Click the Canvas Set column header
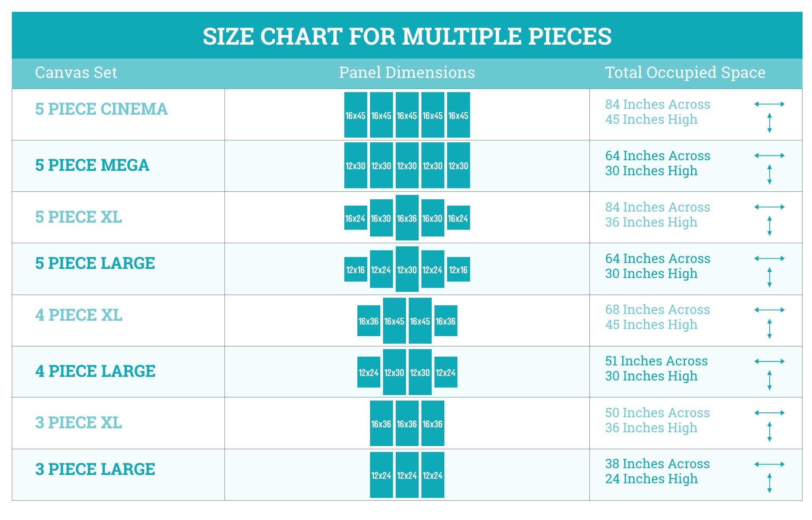 point(76,73)
